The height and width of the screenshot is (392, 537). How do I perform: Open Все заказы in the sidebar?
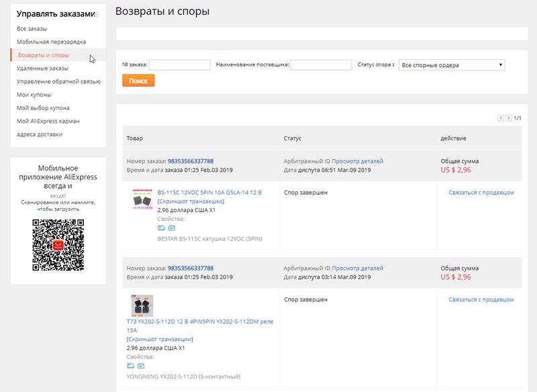click(32, 29)
